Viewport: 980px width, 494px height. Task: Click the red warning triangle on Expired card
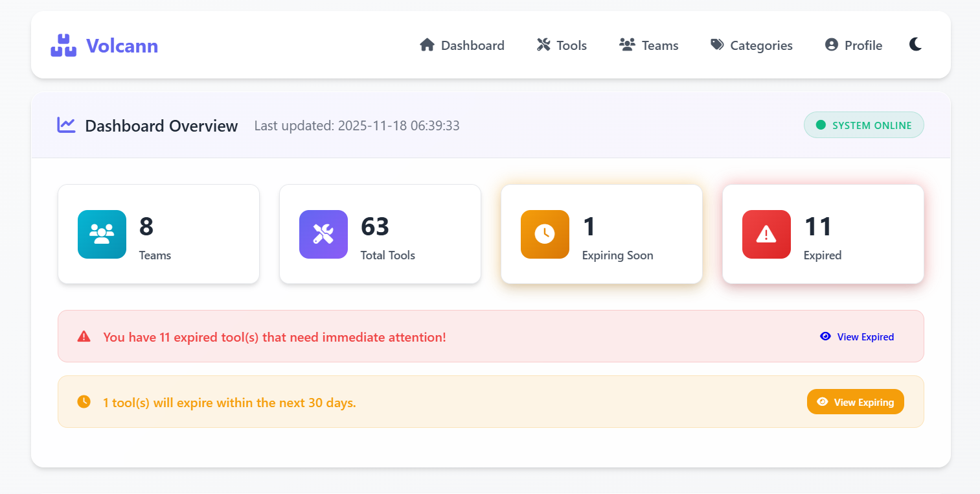point(766,234)
